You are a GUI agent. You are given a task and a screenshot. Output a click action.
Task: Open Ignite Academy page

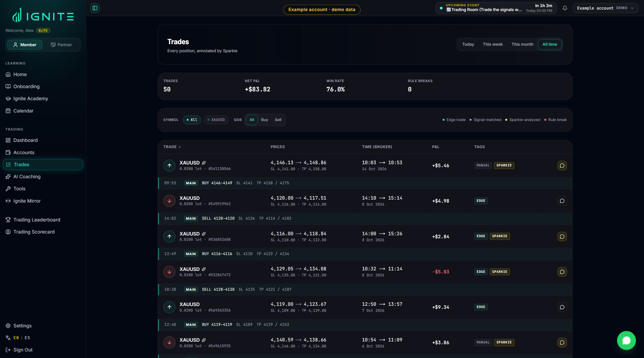43,98
